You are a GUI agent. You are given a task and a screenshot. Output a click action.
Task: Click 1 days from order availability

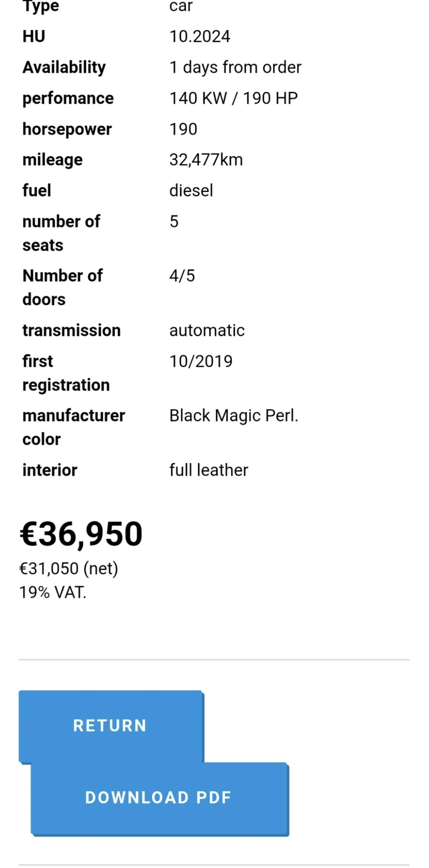[235, 67]
